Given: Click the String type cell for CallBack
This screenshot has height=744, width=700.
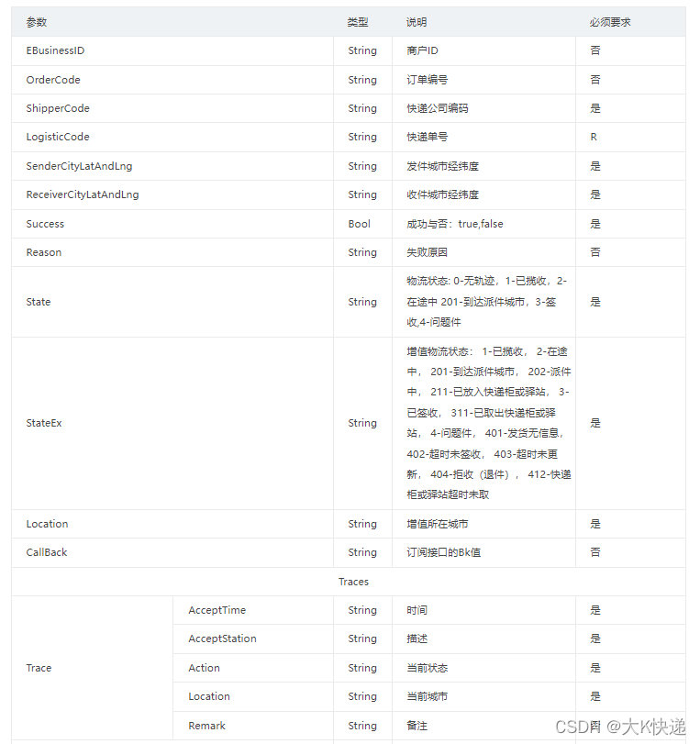Looking at the screenshot, I should click(362, 552).
